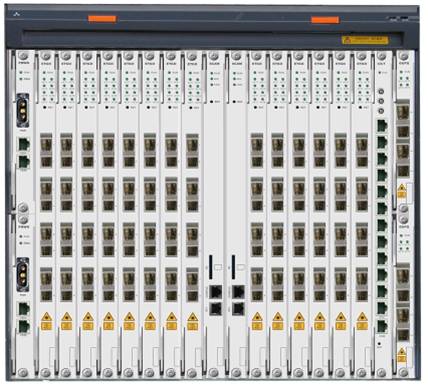This screenshot has width=428, height=387.
Task: Select topmost green port on rightmost RJ45 column
Action: 382,126
